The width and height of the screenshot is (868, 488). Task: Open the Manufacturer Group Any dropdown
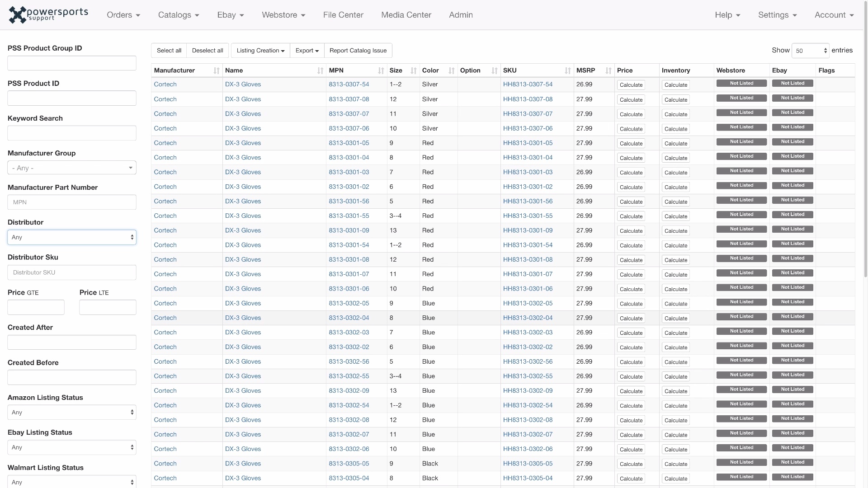72,168
